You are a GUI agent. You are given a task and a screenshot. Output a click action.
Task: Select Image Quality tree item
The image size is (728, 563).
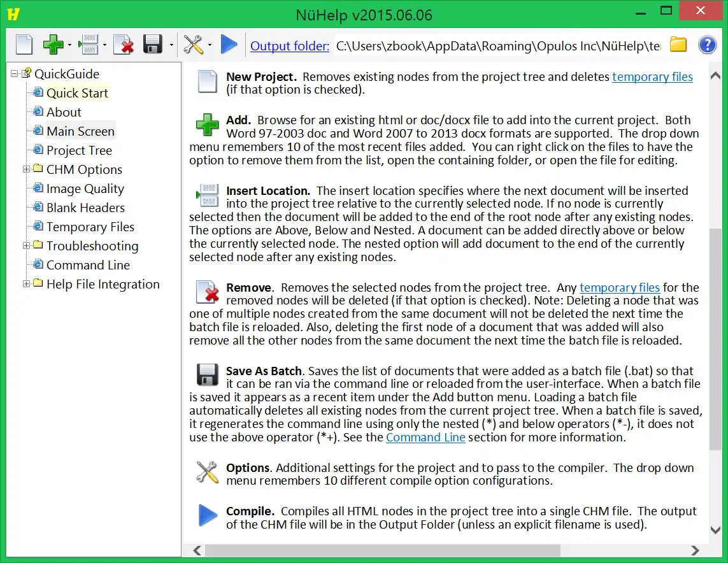[x=85, y=189]
